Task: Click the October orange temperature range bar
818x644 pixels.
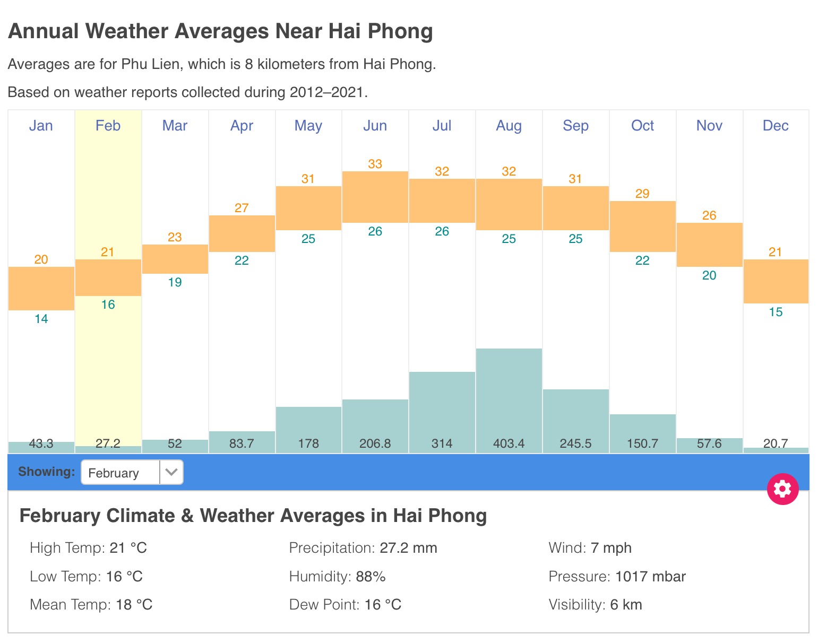Action: [642, 227]
